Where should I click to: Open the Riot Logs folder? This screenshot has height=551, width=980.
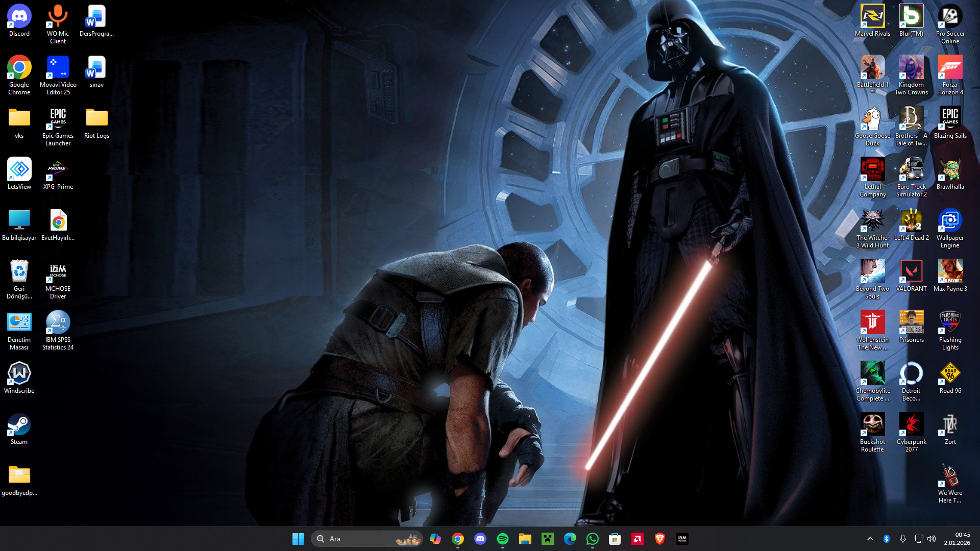96,123
